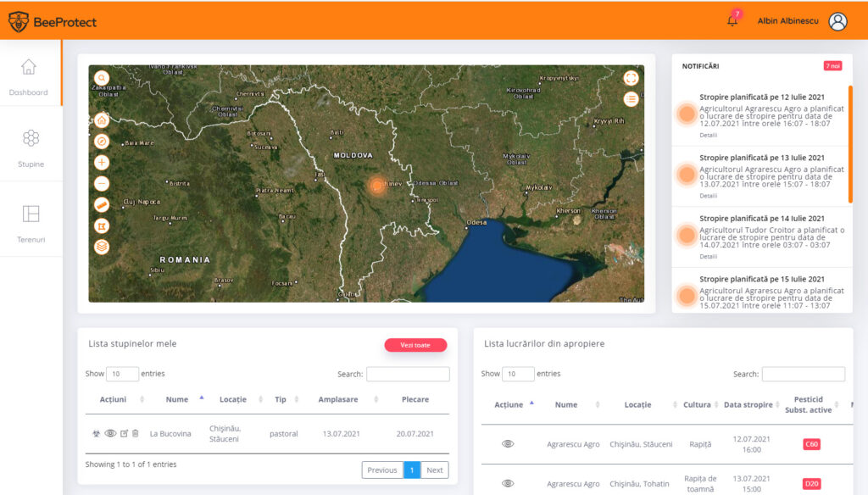Click the pastoral type cell
Image resolution: width=868 pixels, height=495 pixels.
pyautogui.click(x=283, y=433)
